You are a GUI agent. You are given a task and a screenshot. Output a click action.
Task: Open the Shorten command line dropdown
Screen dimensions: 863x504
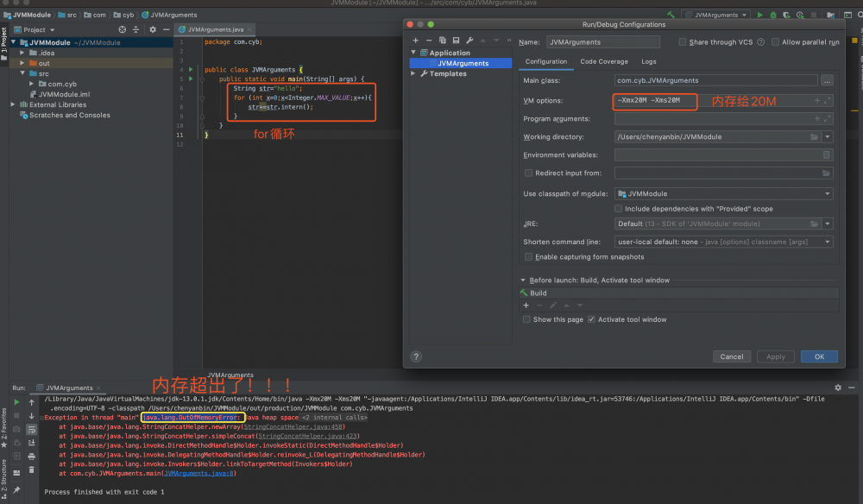[x=723, y=243]
